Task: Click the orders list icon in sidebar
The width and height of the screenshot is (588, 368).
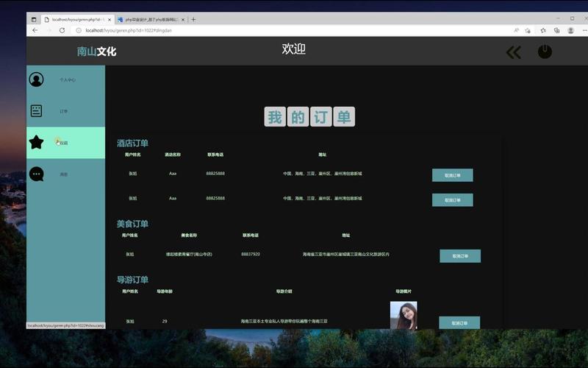Action: point(36,111)
